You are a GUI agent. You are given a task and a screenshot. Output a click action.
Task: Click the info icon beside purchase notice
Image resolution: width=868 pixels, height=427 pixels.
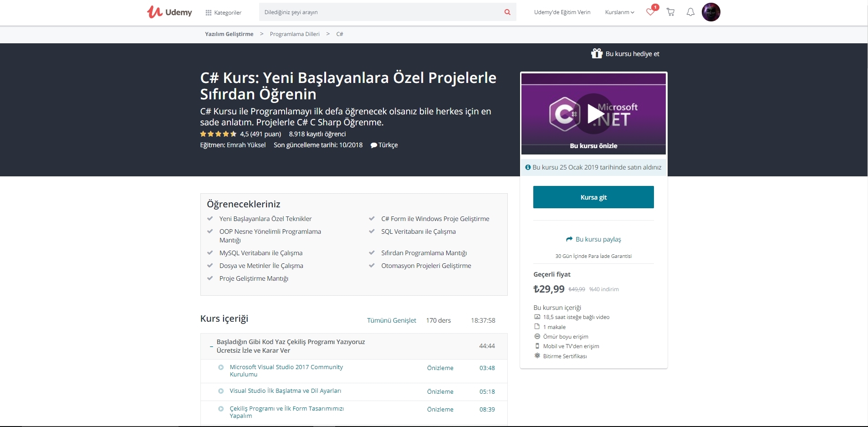coord(528,167)
